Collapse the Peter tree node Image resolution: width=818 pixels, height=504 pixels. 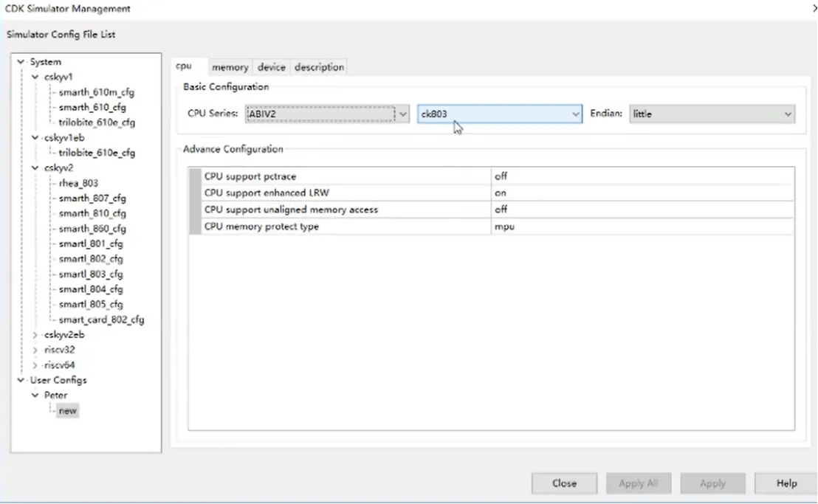(x=35, y=396)
